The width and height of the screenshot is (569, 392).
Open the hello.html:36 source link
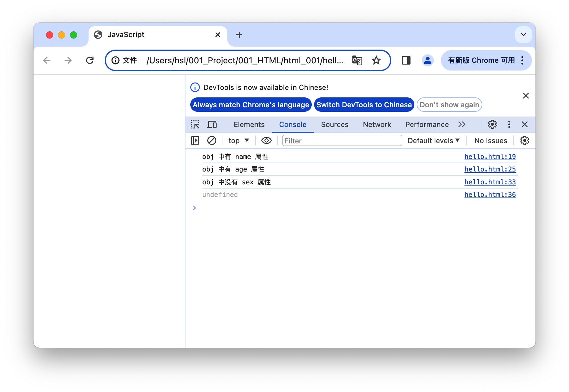490,195
